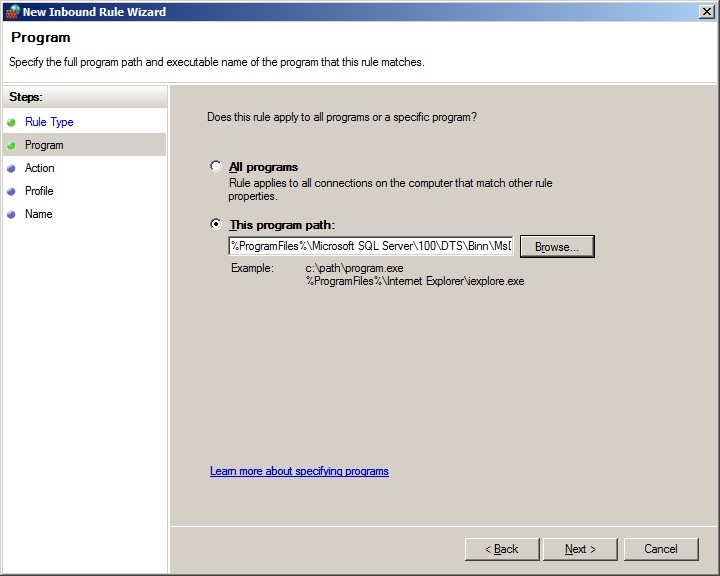720x576 pixels.
Task: Open Learn more about specifying programs link
Action: tap(299, 471)
